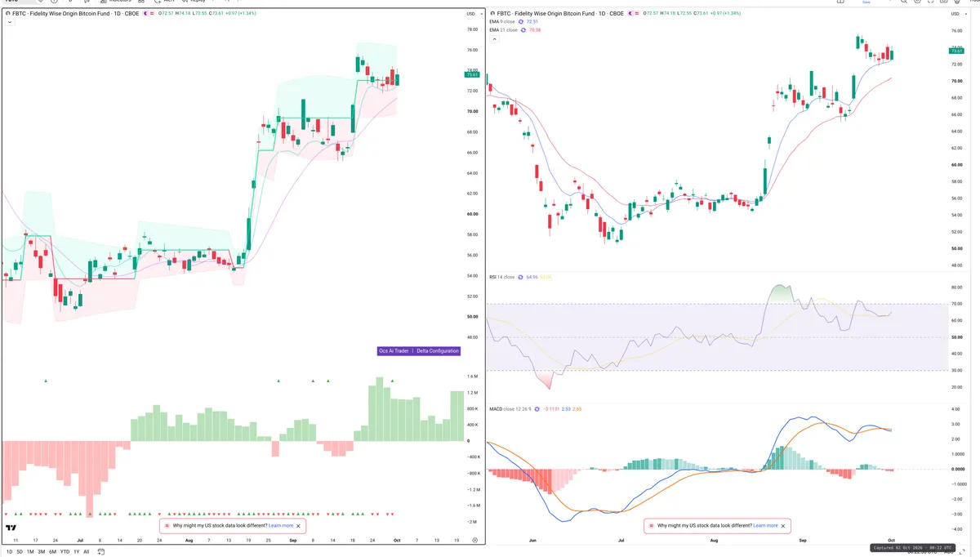Click the left chart extended-hours moon icon

click(x=146, y=14)
